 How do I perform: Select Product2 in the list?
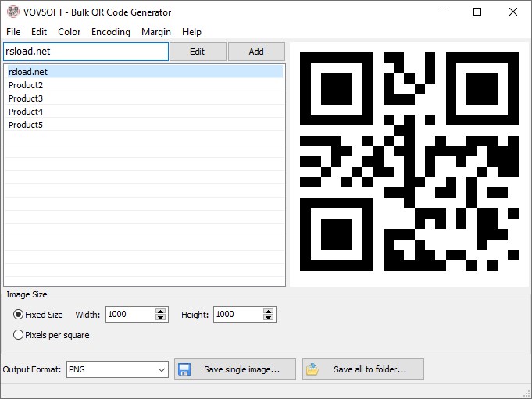pos(145,85)
